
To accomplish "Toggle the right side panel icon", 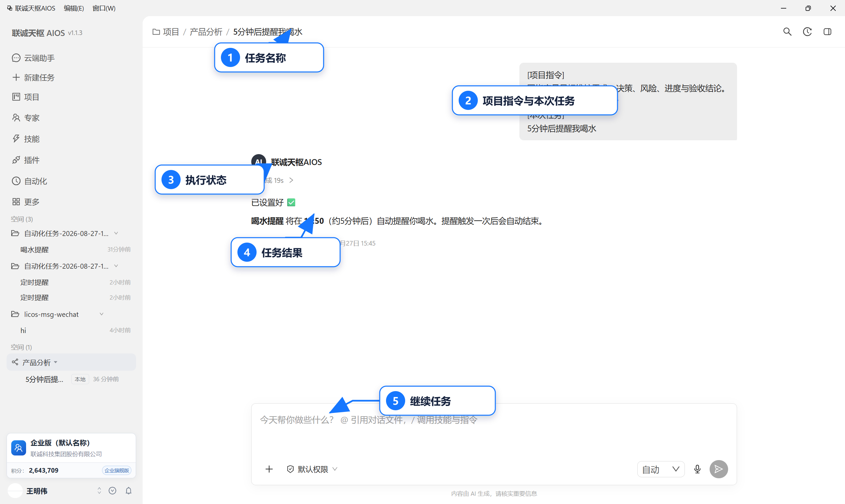I will [x=827, y=32].
